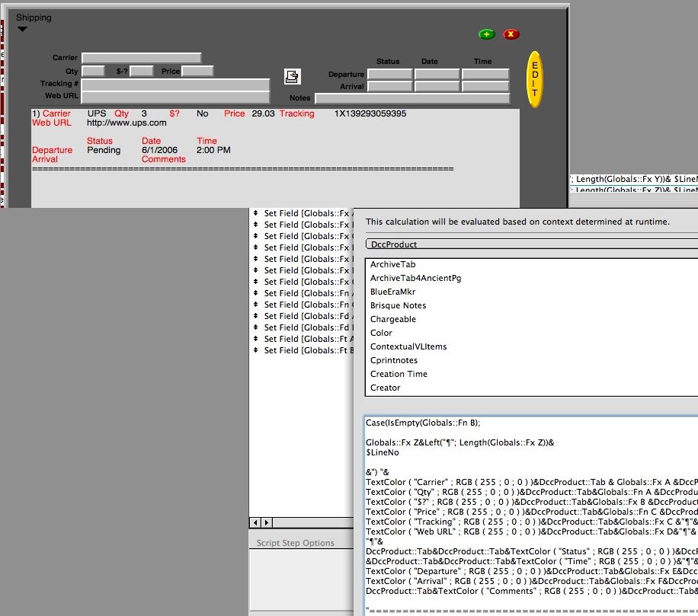The height and width of the screenshot is (616, 698).
Task: Click the first Set Field script step handle
Action: click(256, 213)
